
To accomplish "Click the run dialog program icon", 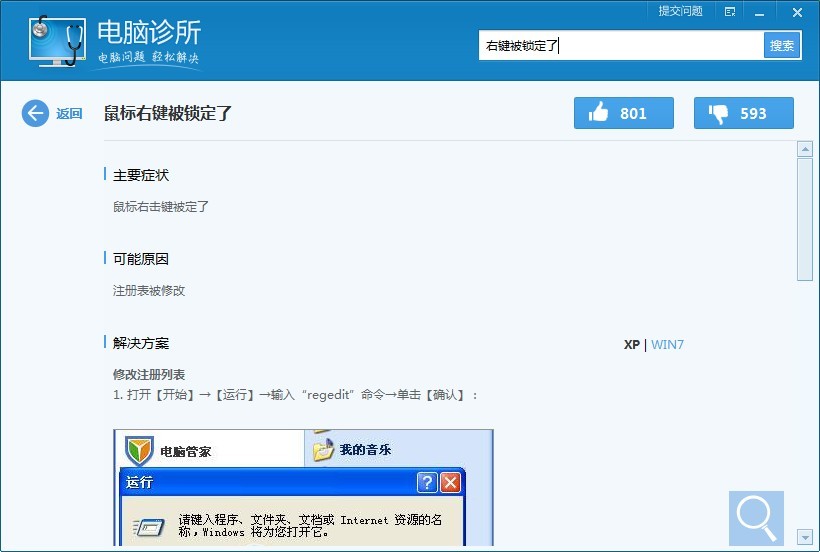I will pyautogui.click(x=149, y=527).
